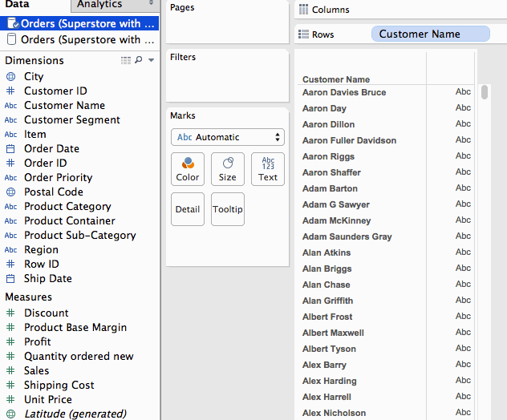The height and width of the screenshot is (420, 507).
Task: Click the Text marks card button
Action: click(268, 168)
